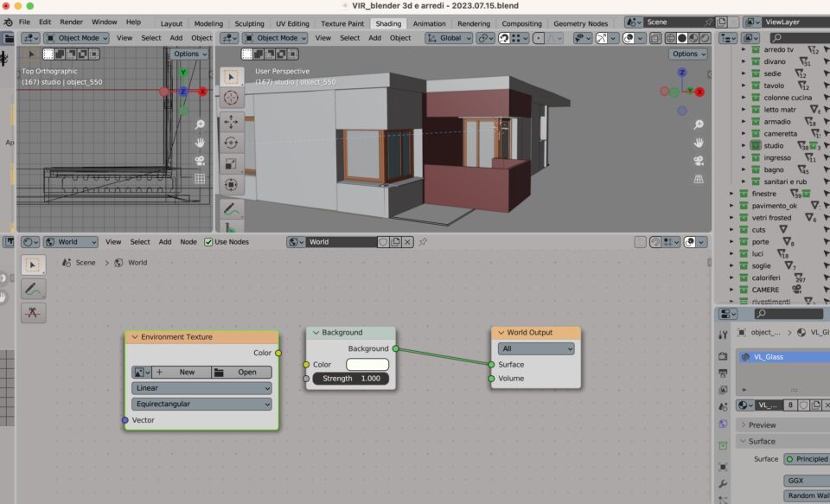This screenshot has width=830, height=504.
Task: Select the Rotate tool in viewport toolbar
Action: point(231,143)
